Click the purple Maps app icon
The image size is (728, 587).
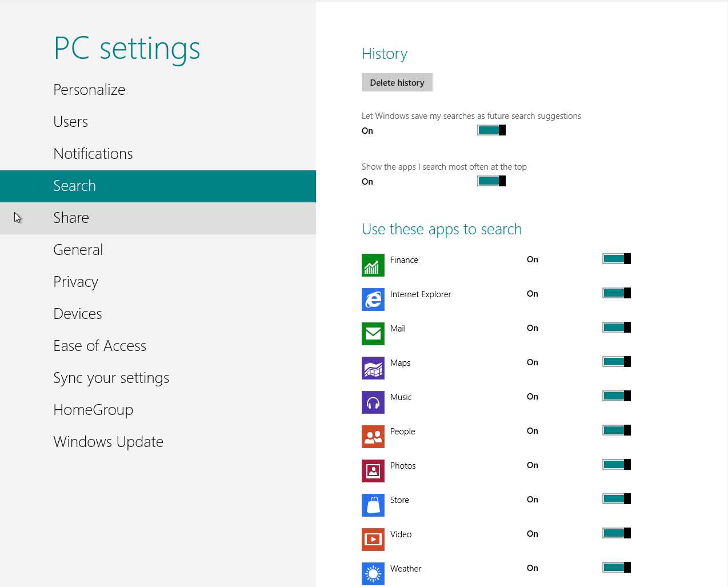(x=373, y=368)
